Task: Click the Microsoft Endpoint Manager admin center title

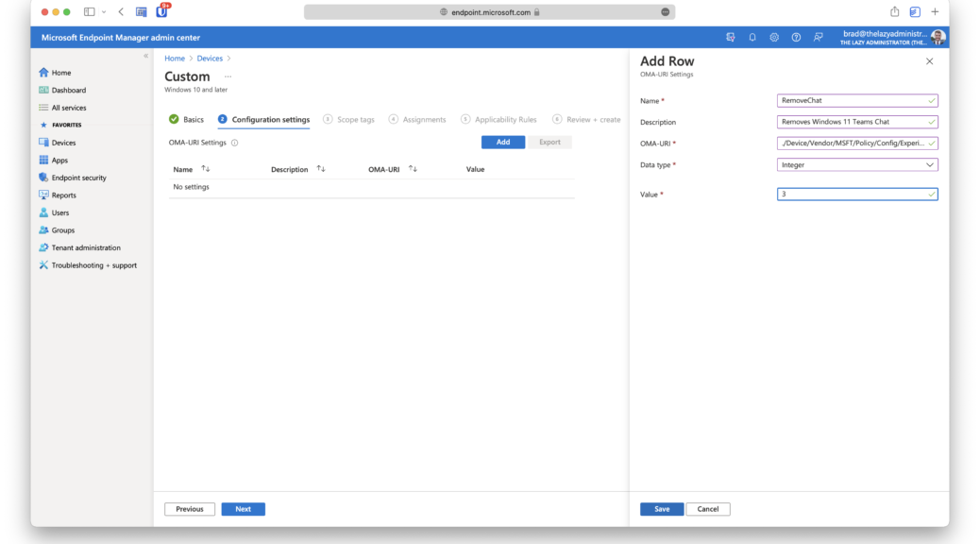Action: (121, 38)
